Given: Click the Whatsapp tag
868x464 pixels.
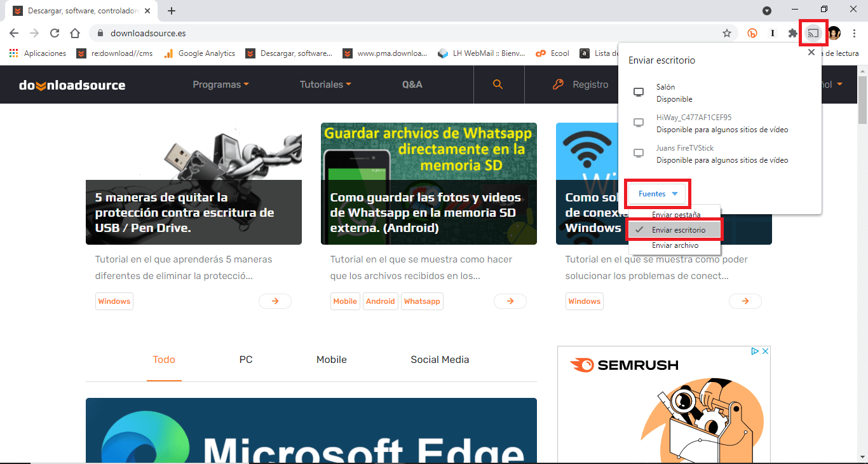Looking at the screenshot, I should (x=422, y=301).
